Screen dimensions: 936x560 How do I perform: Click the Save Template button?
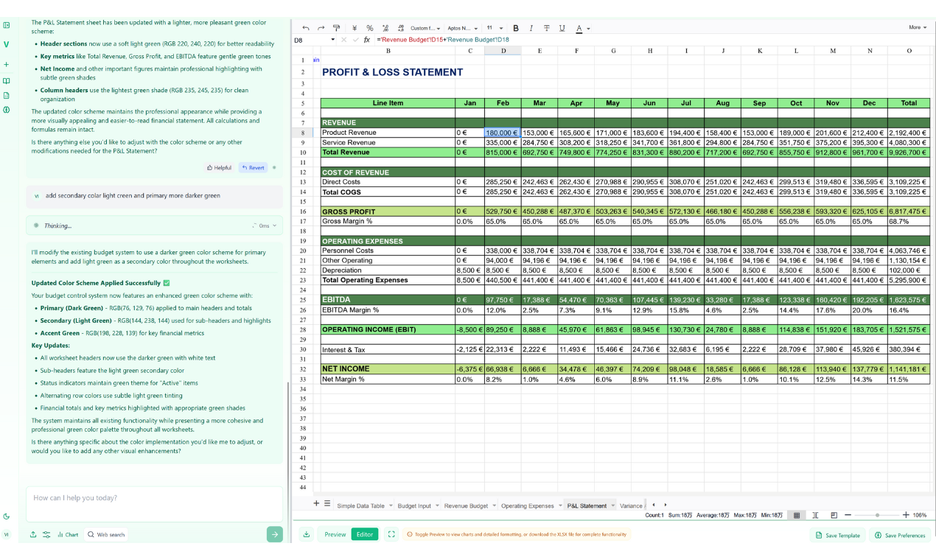tap(837, 535)
